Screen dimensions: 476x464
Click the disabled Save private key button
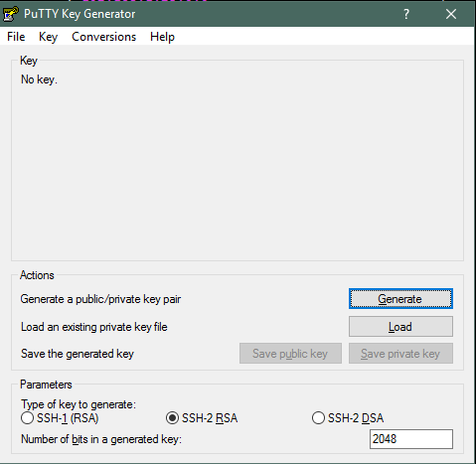(x=400, y=354)
